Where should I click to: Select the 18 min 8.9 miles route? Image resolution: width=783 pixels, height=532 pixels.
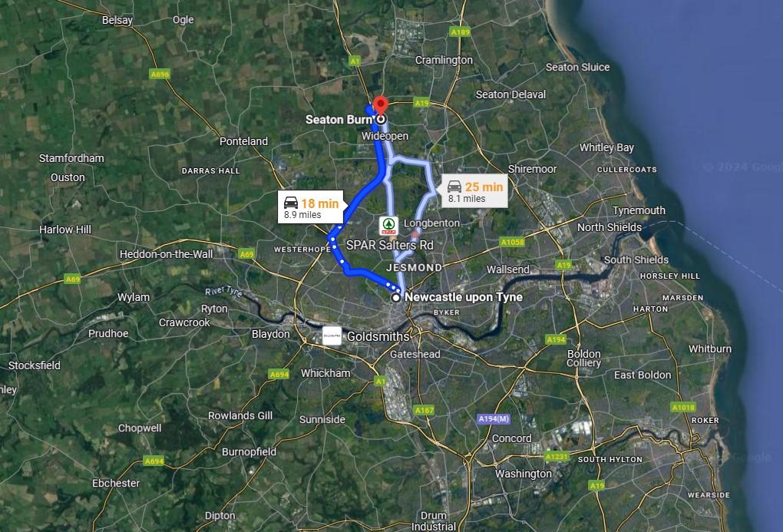[311, 207]
